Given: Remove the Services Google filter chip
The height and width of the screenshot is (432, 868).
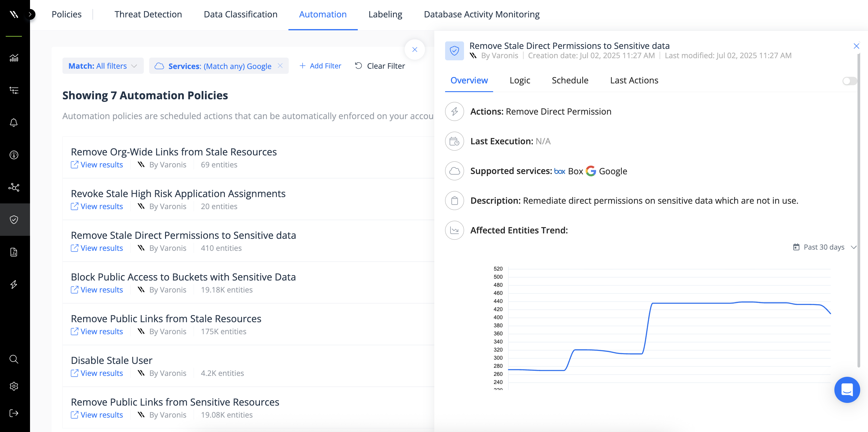Looking at the screenshot, I should click(x=280, y=66).
